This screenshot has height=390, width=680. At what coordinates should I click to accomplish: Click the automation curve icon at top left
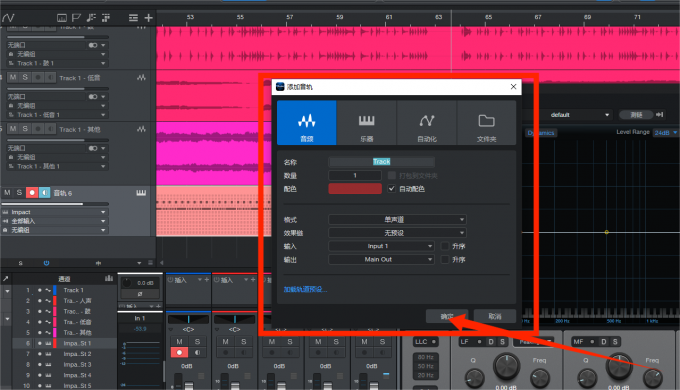click(8, 18)
